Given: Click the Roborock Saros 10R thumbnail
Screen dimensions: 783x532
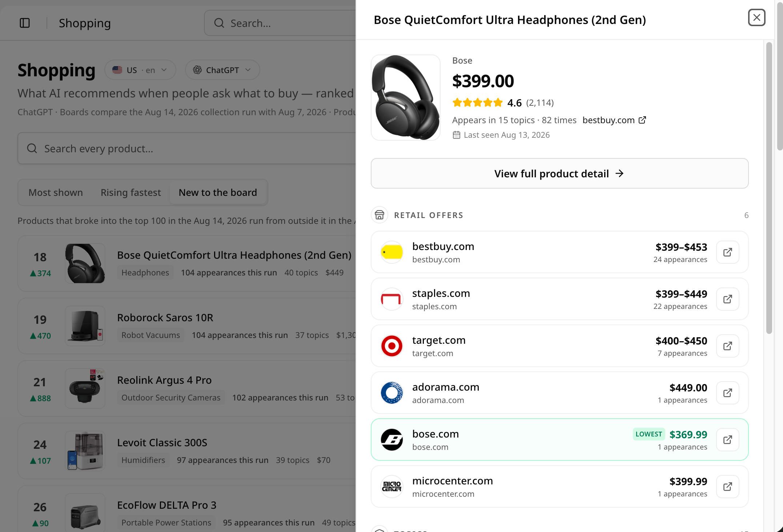Looking at the screenshot, I should pyautogui.click(x=85, y=326).
